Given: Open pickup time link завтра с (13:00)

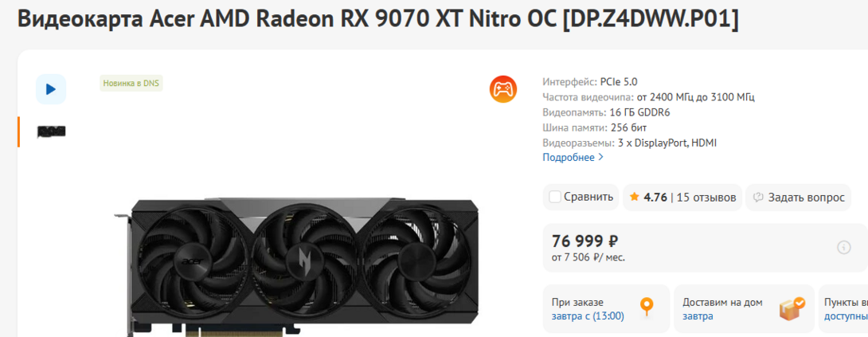Looking at the screenshot, I should coord(588,316).
